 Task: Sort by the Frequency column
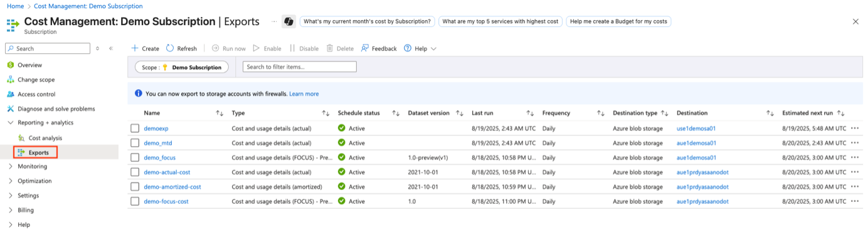pos(600,113)
